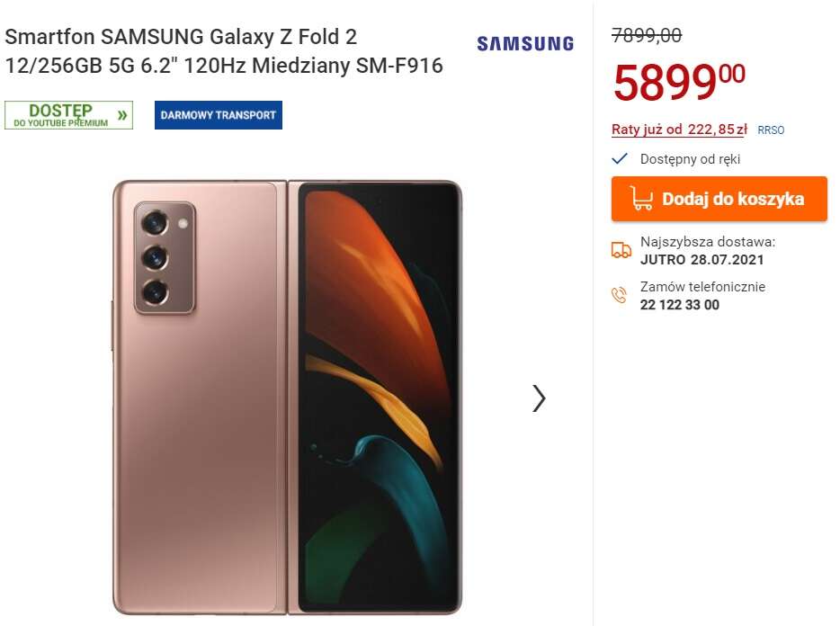Open the 'Raty już od 222,85 zł' installment link
840x626 pixels.
679,130
